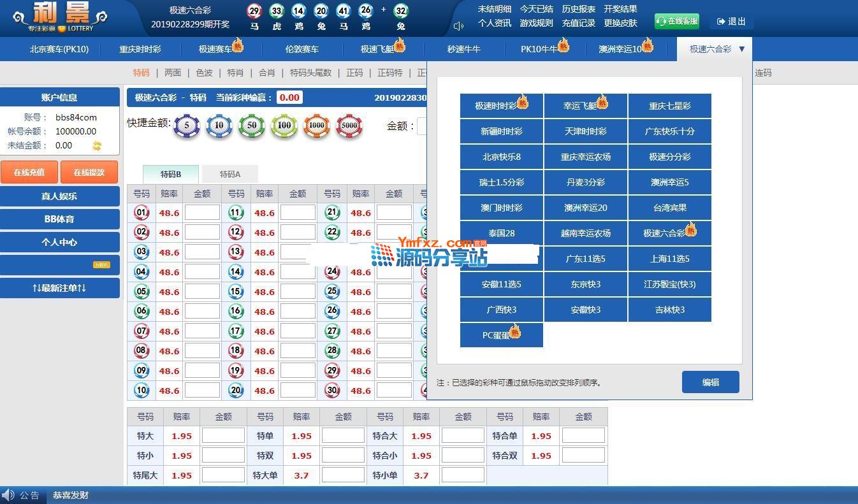Image resolution: width=858 pixels, height=504 pixels.
Task: Open the 两面 bet type tab
Action: point(173,73)
